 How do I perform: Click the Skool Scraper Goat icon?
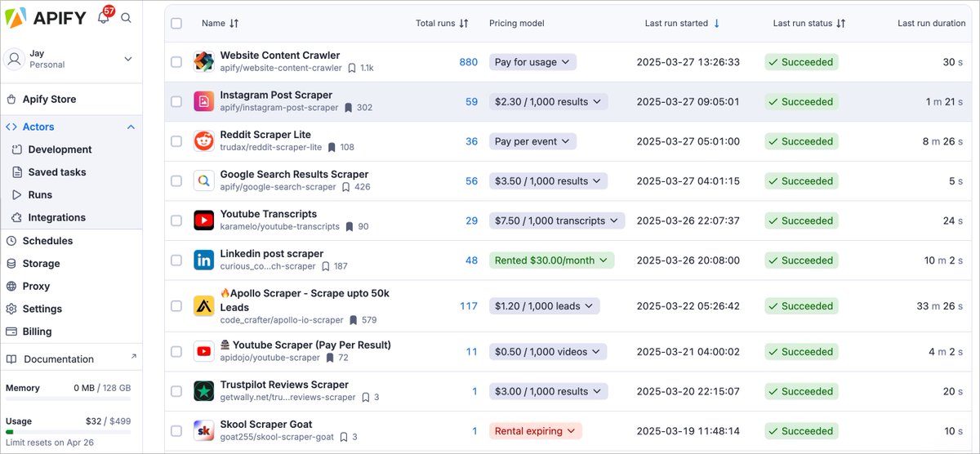click(203, 430)
